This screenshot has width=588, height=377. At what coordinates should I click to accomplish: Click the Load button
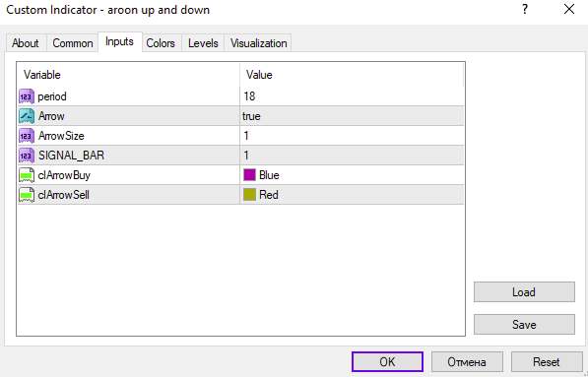(524, 292)
